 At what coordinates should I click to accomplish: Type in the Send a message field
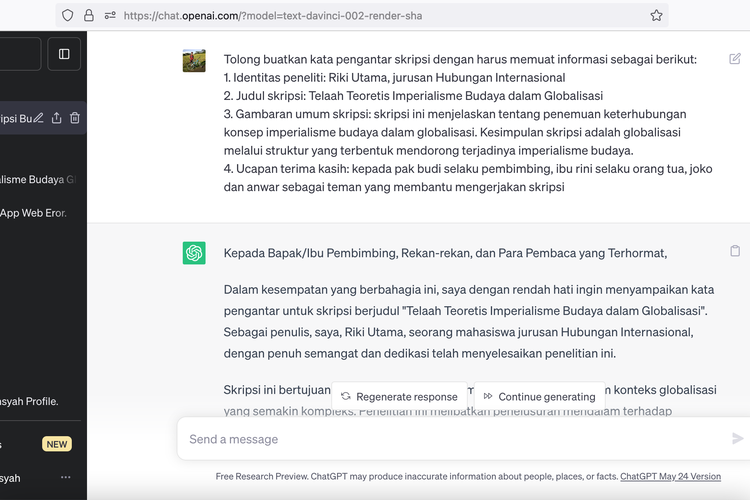point(450,439)
